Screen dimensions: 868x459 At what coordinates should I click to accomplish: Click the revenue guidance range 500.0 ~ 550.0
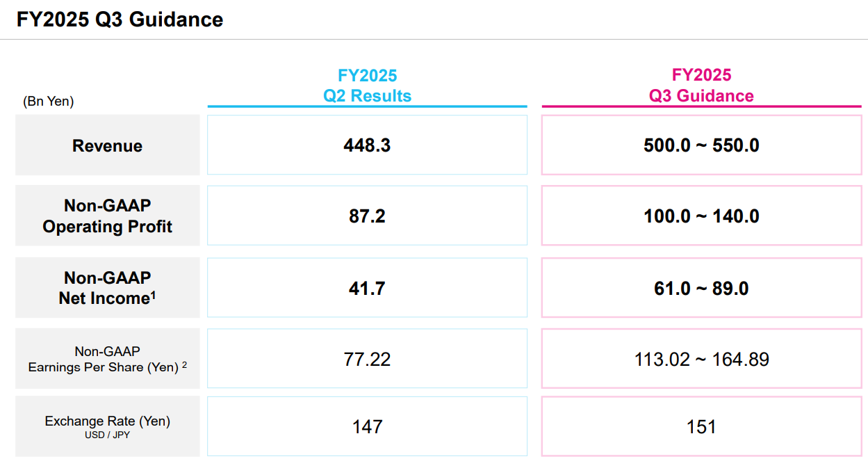coord(701,145)
